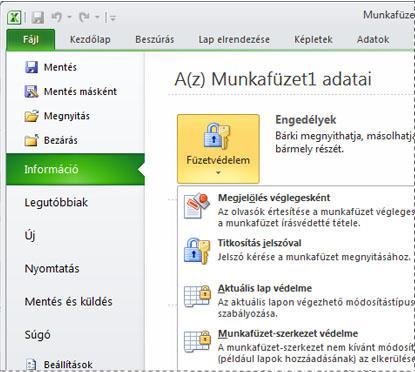Click the Save icon in Quick Access Toolbar
The image size is (415, 372).
pos(38,17)
